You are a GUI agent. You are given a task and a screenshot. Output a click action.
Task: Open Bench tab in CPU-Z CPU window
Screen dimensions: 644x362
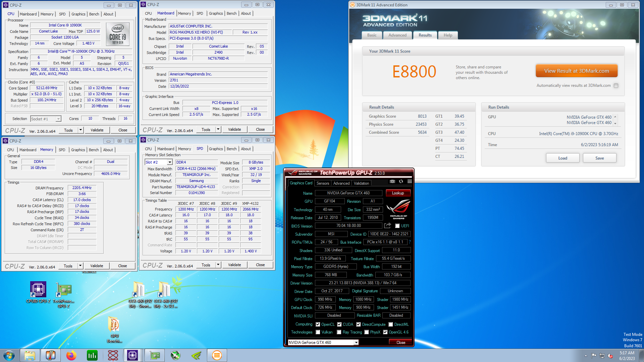[x=94, y=14]
